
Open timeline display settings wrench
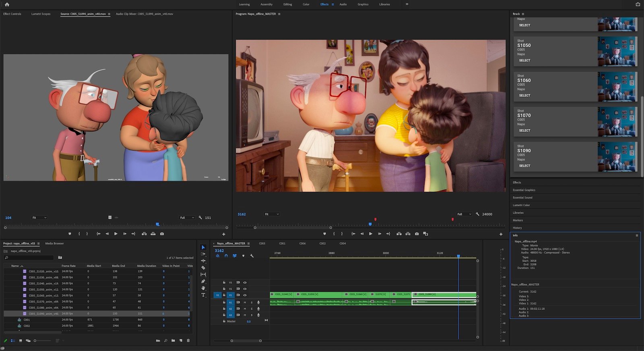pos(252,256)
